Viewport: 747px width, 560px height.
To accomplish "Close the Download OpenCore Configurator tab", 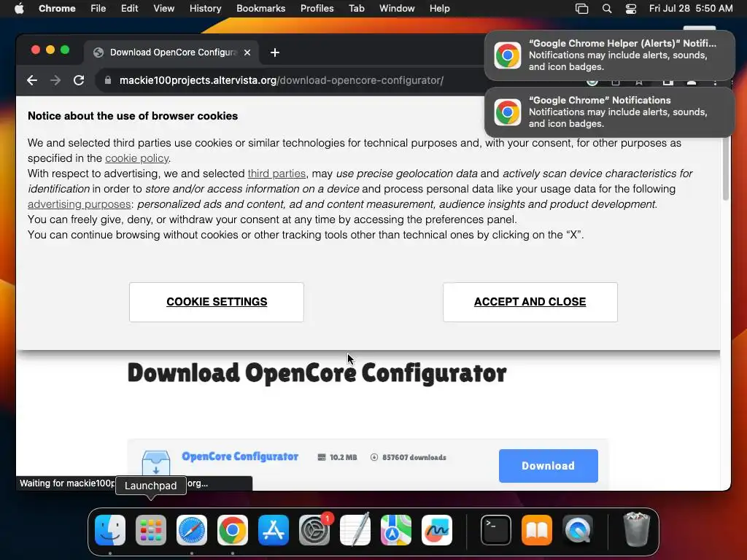I will click(x=247, y=52).
